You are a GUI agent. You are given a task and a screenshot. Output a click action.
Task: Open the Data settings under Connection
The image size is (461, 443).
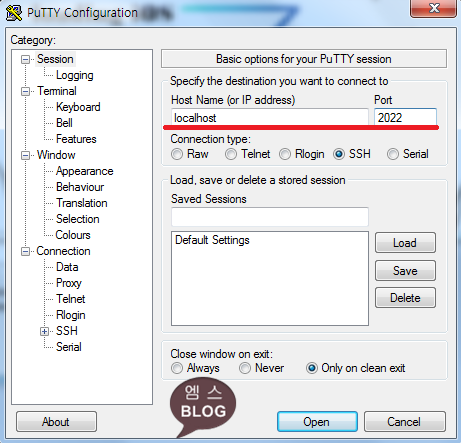(67, 267)
